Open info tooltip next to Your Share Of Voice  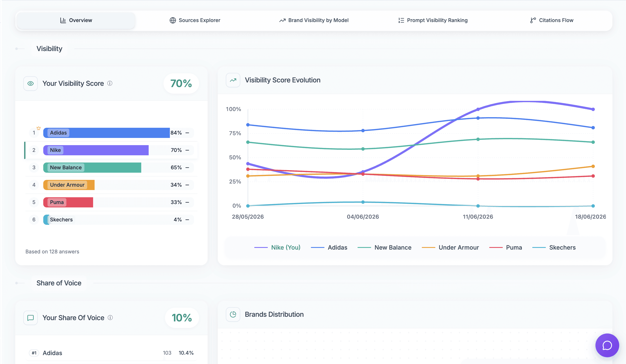[x=110, y=318]
